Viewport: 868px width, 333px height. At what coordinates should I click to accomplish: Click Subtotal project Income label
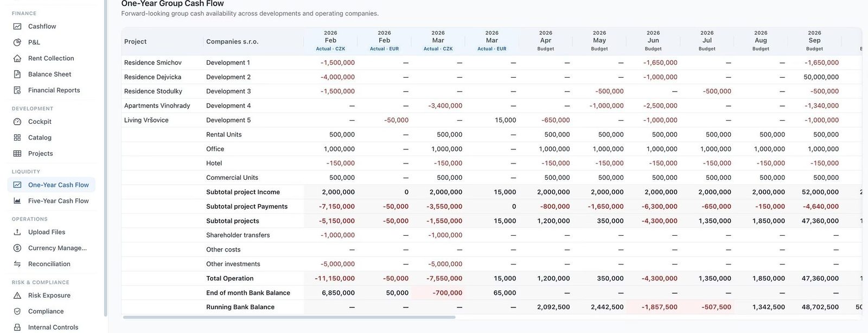click(243, 192)
